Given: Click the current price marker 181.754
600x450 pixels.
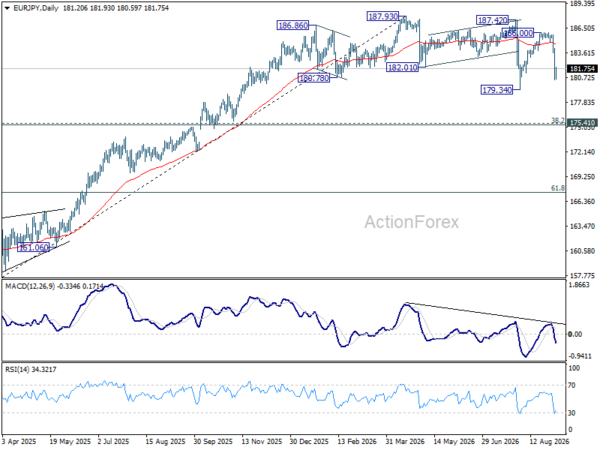Looking at the screenshot, I should [x=582, y=69].
